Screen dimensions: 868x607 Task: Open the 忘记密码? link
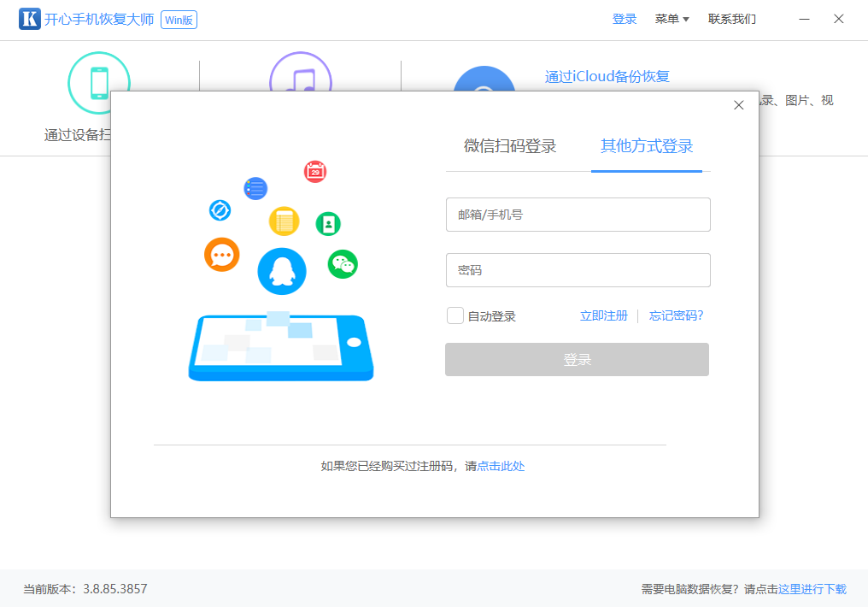(x=676, y=315)
